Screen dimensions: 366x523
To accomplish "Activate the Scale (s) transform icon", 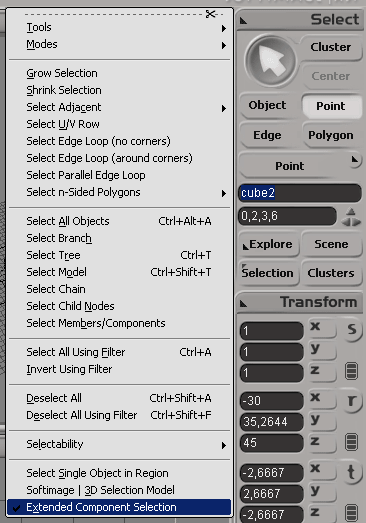I will tap(352, 330).
